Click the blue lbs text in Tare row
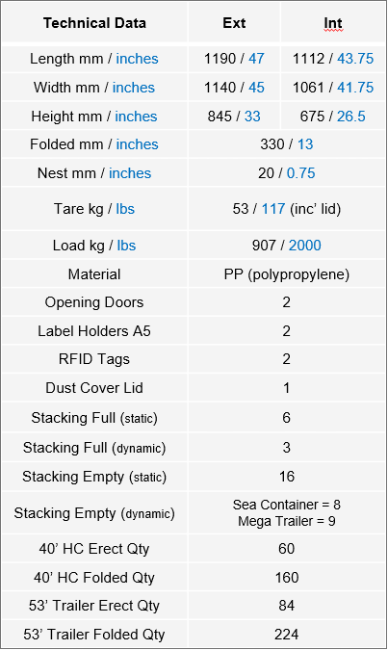Image resolution: width=388 pixels, height=650 pixels. (125, 209)
